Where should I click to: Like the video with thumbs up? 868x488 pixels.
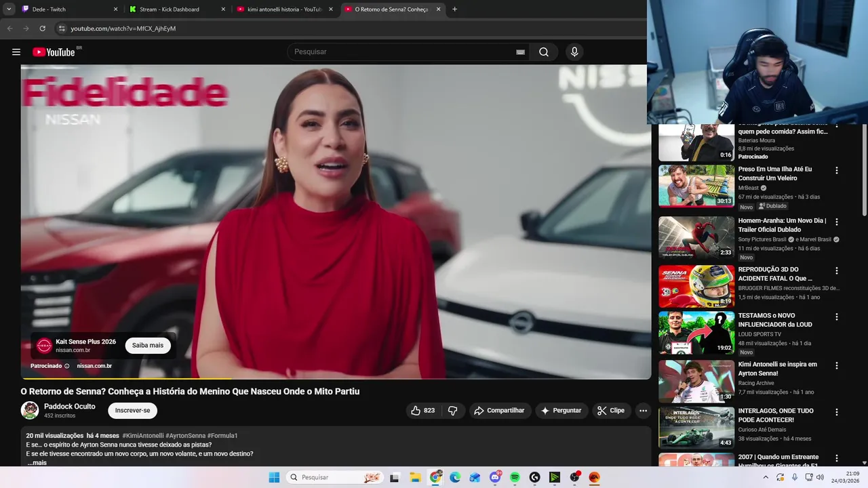(x=423, y=411)
